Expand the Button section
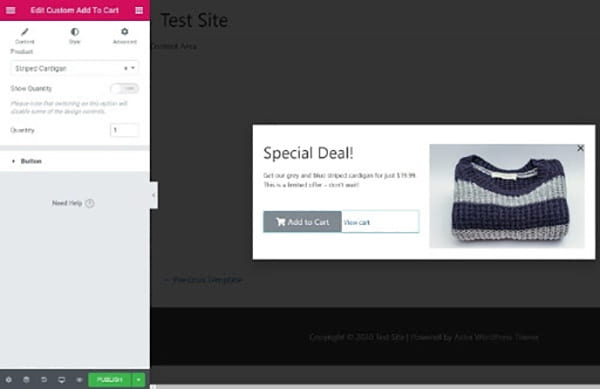Screen dimensions: 600x389 [x=75, y=161]
